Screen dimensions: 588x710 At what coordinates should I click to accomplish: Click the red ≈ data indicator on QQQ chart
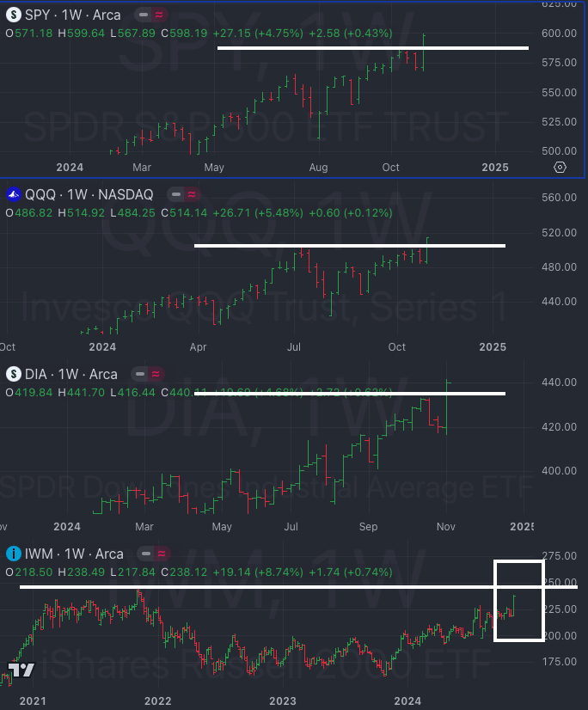pyautogui.click(x=192, y=195)
